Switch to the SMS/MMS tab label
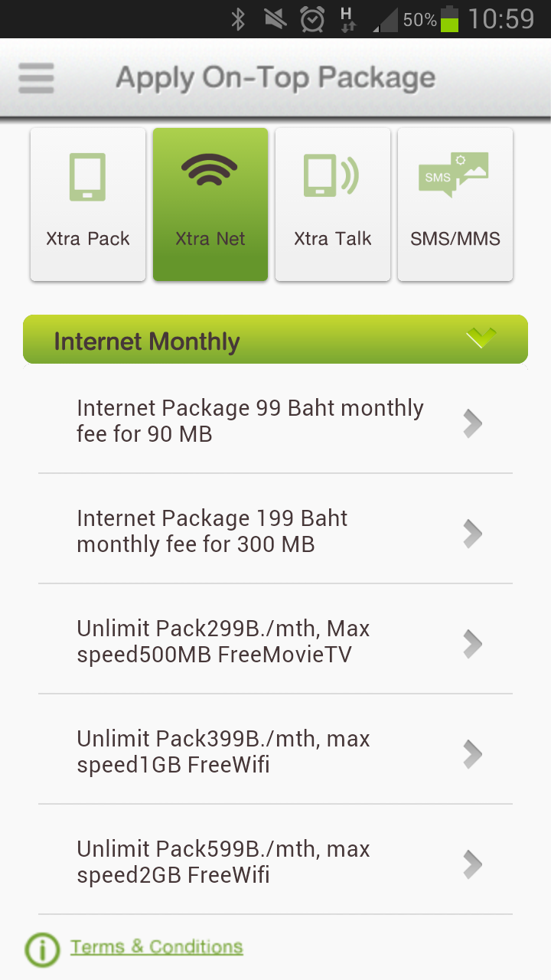551x980 pixels. coord(455,239)
